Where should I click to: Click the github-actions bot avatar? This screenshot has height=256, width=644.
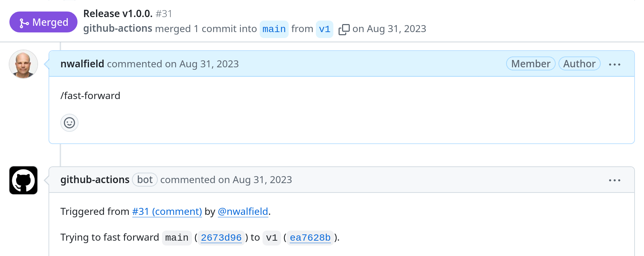tap(23, 180)
